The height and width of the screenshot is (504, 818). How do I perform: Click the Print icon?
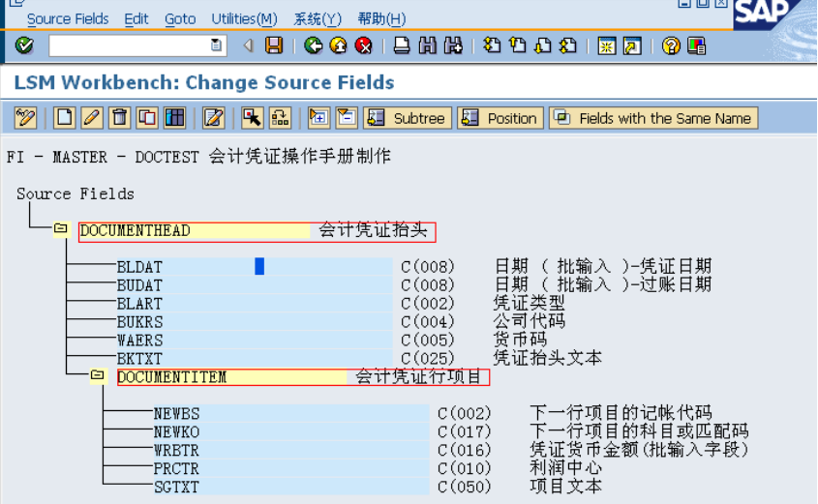point(402,45)
